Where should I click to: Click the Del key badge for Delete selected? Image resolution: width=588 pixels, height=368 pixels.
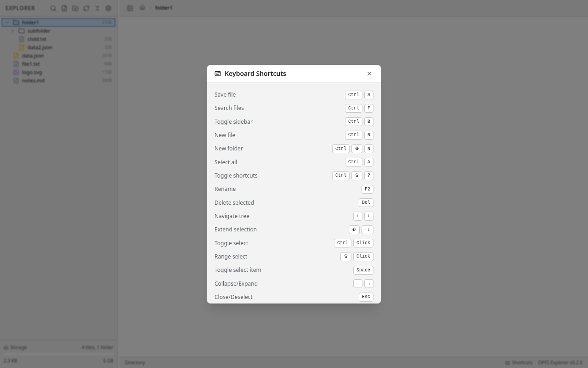point(366,202)
